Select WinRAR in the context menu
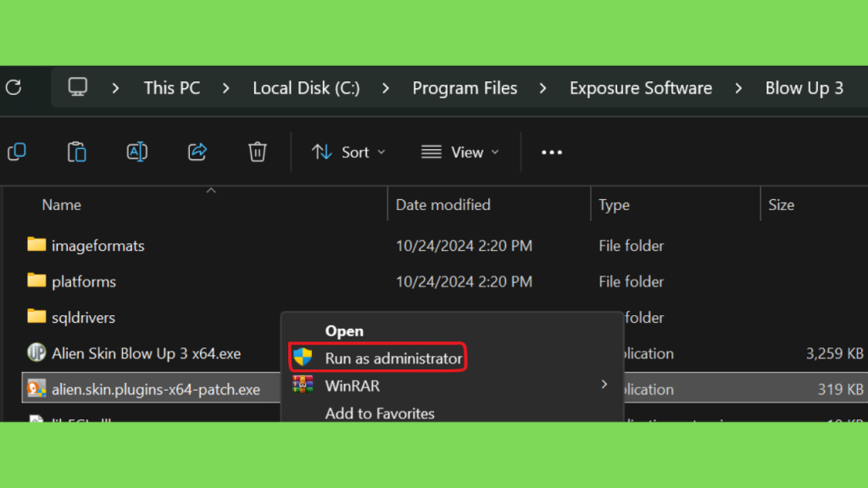Viewport: 868px width, 488px height. coord(353,385)
